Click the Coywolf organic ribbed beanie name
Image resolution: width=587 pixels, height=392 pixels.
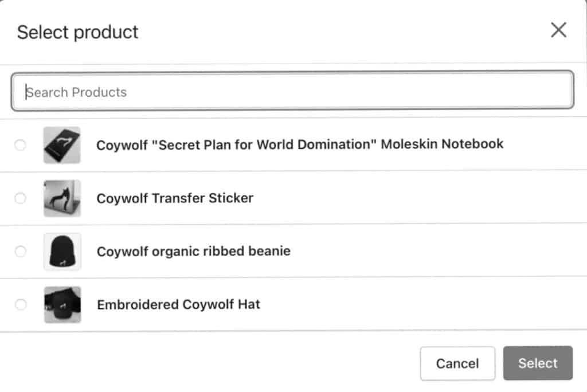194,251
